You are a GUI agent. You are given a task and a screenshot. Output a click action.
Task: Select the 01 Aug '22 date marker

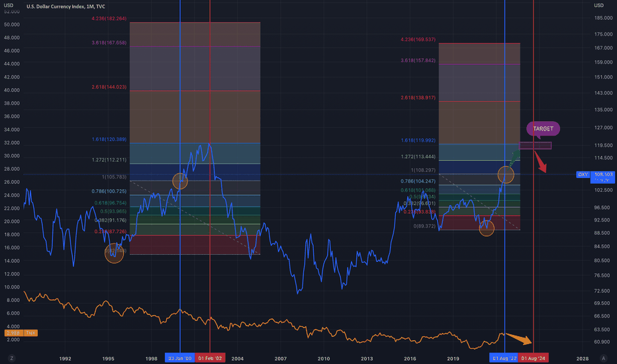[504, 358]
